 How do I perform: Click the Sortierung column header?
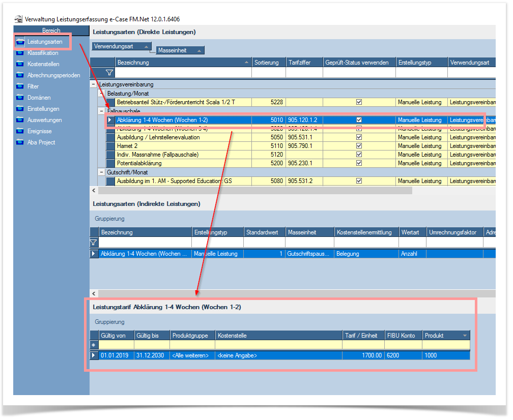pos(269,63)
